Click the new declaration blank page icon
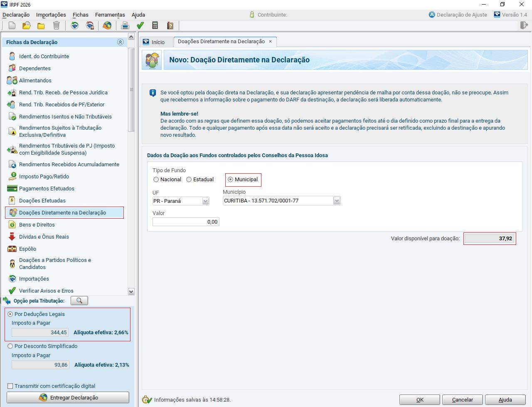This screenshot has height=407, width=532. (x=12, y=25)
